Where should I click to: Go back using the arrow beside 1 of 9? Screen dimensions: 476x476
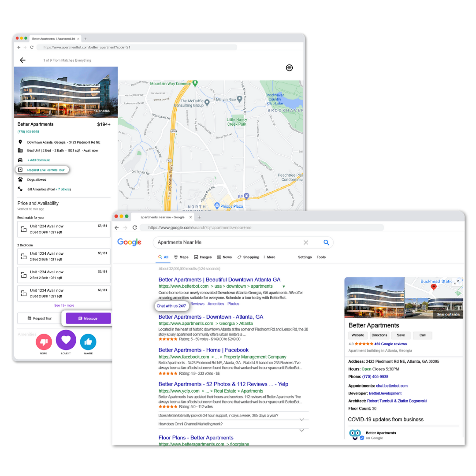(x=22, y=60)
